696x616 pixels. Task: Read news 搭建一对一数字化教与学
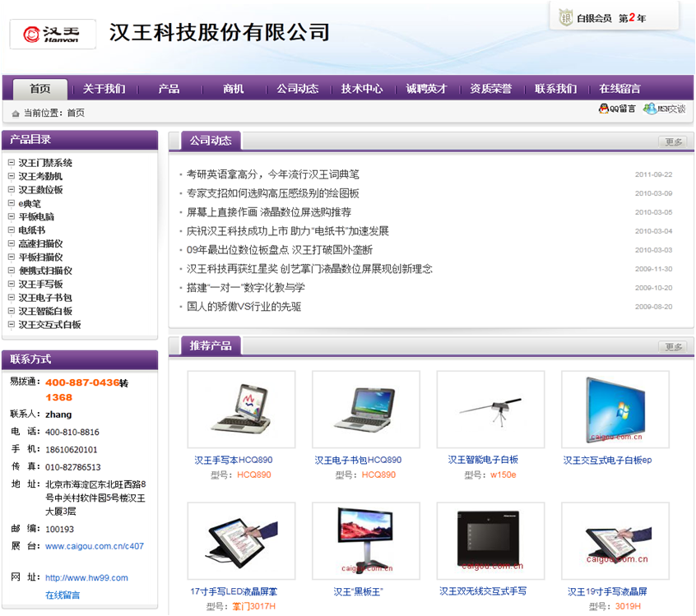pos(246,288)
